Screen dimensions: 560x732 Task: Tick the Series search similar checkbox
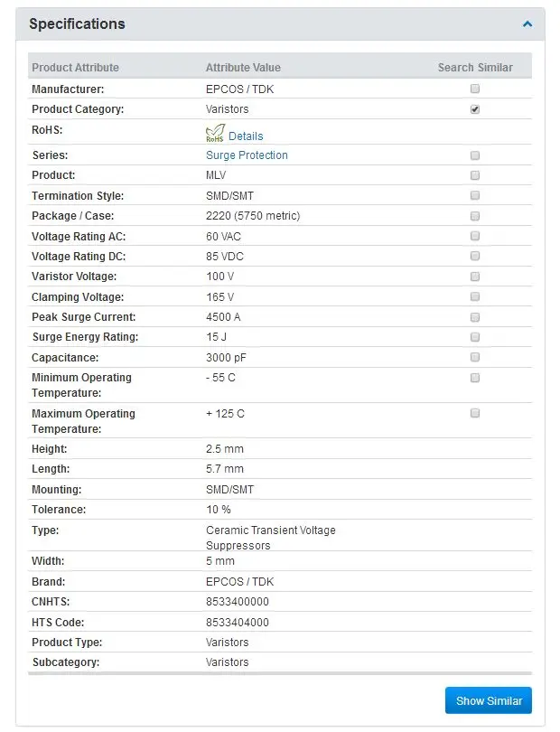point(475,155)
